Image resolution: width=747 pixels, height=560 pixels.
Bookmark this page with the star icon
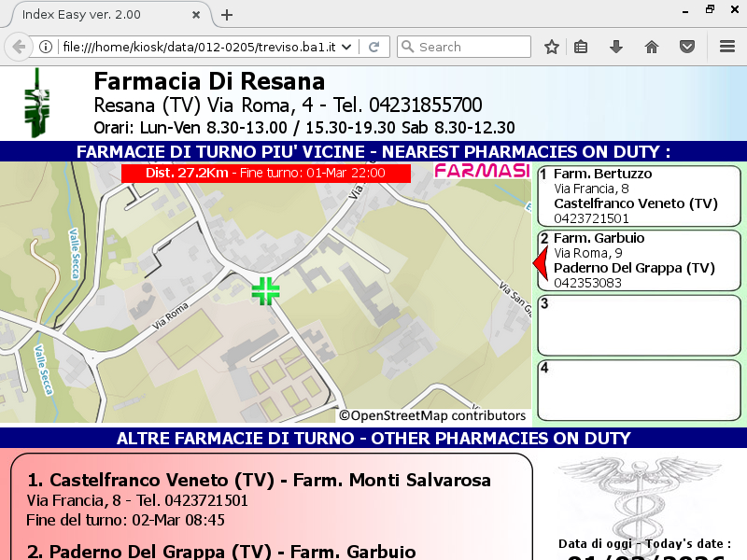tap(552, 47)
